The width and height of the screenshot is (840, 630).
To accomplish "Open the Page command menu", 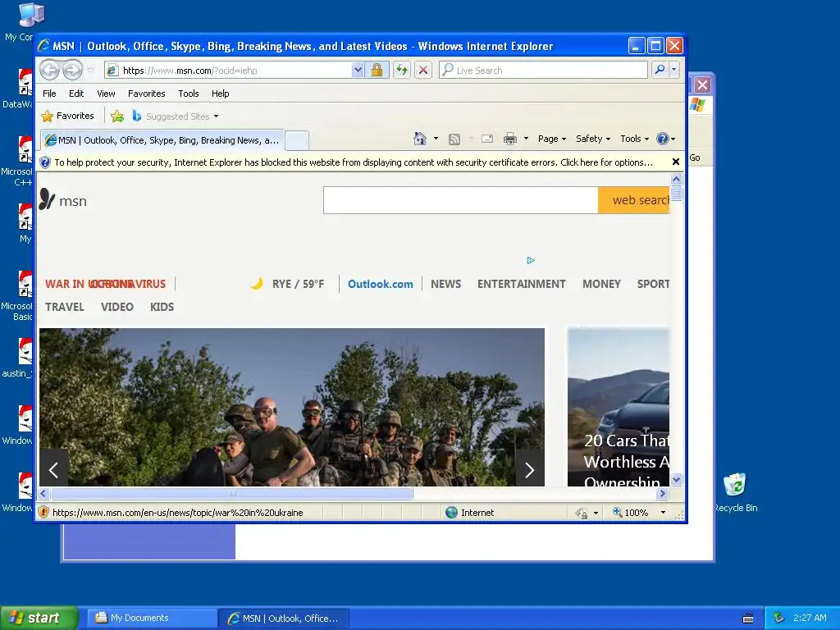I will click(x=552, y=139).
